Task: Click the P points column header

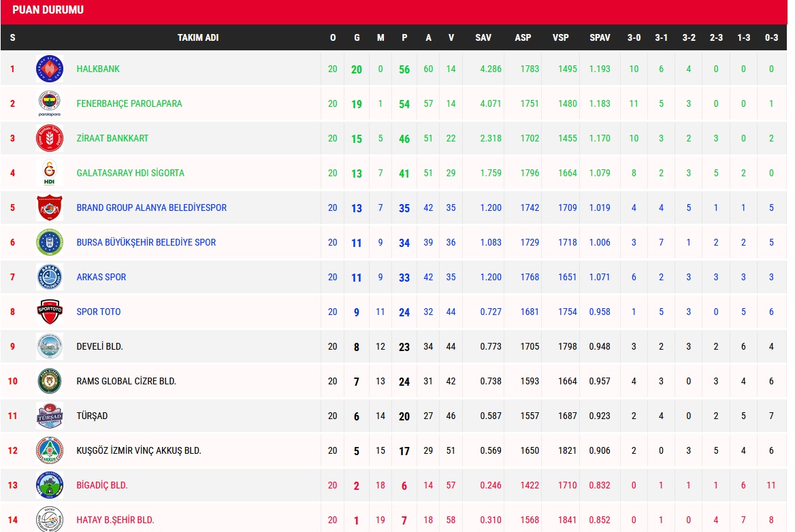Action: 404,37
